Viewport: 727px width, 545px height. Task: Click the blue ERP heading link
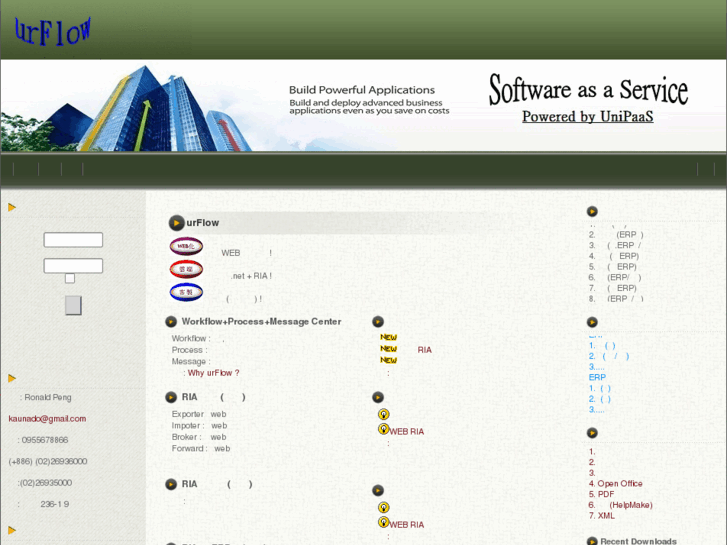[x=597, y=378]
